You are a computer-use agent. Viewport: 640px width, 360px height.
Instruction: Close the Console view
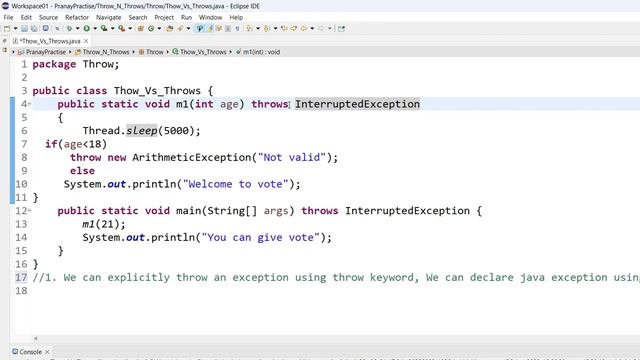(47, 352)
